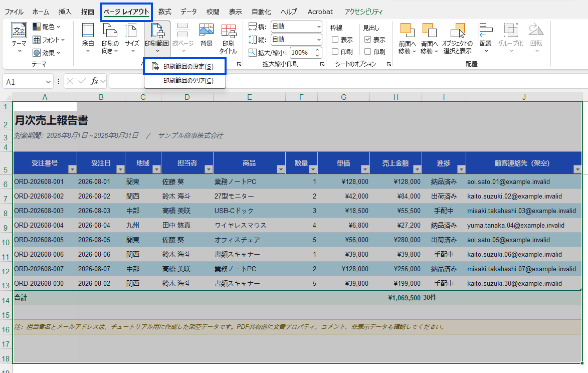Viewport: 588px width, 373px height.
Task: Toggle 枠線 印刷 checkbox
Action: click(335, 51)
